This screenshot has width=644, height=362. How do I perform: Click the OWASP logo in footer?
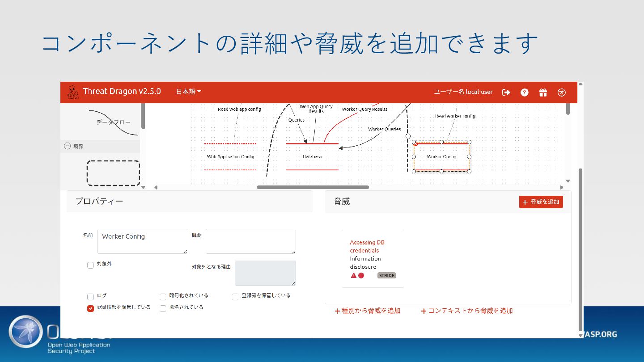pos(26,332)
